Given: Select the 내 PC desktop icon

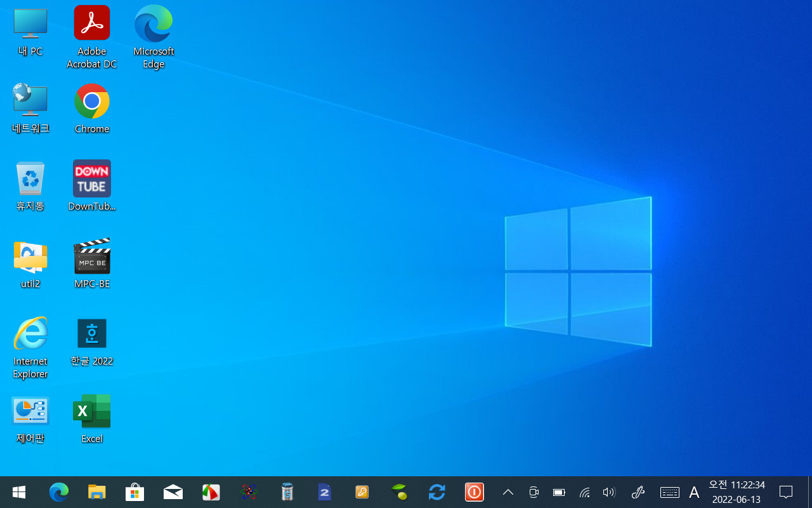Looking at the screenshot, I should 30,32.
